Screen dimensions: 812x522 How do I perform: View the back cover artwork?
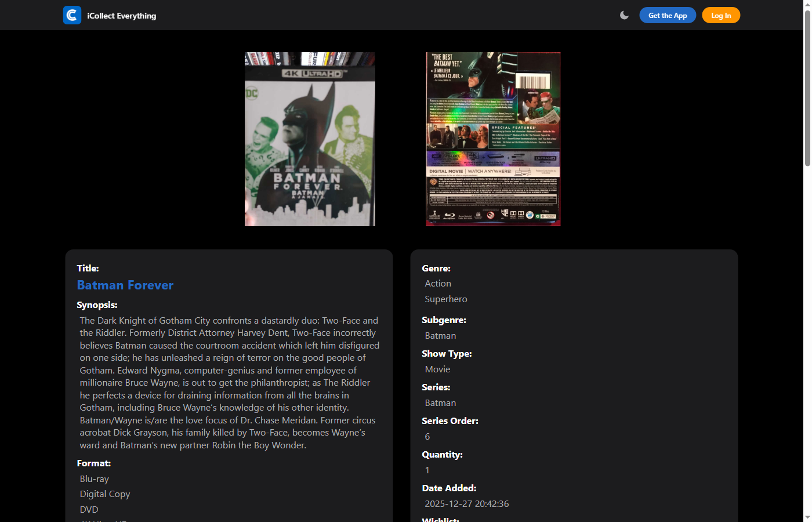[x=492, y=139]
